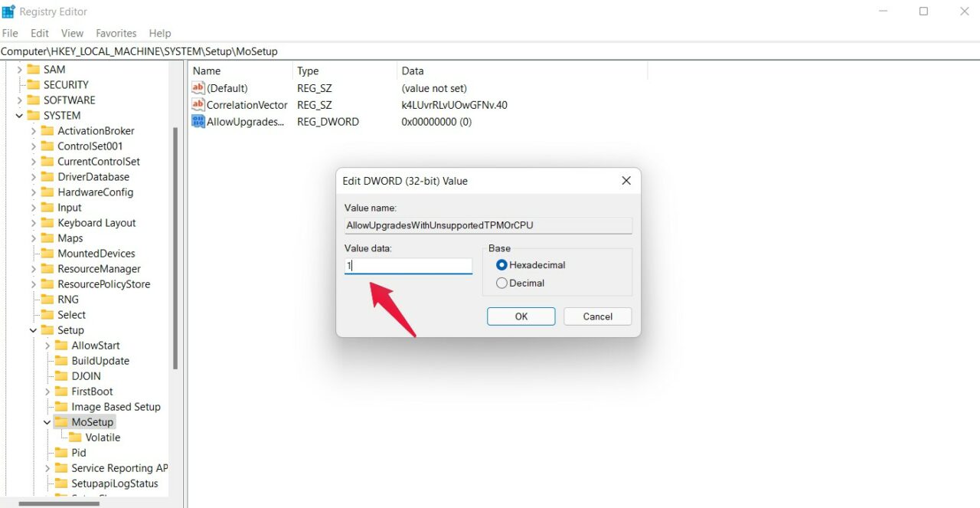Open the Help menu
The height and width of the screenshot is (508, 980).
(160, 33)
